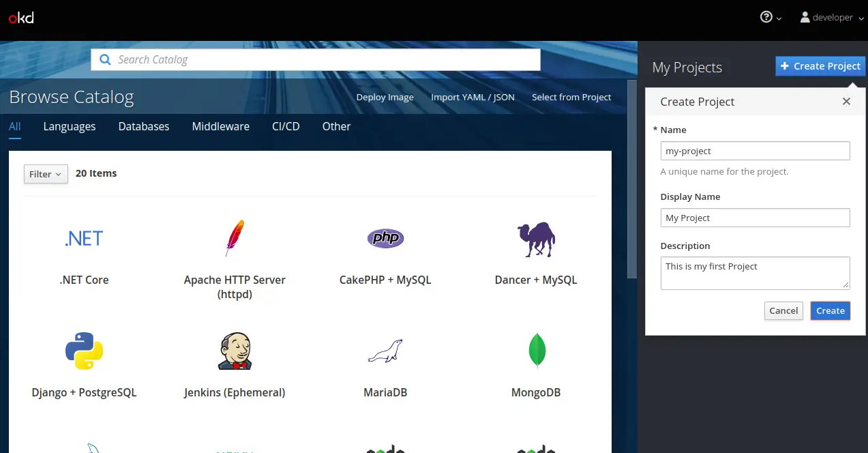Click the Create Project button
The image size is (868, 453).
(x=820, y=66)
